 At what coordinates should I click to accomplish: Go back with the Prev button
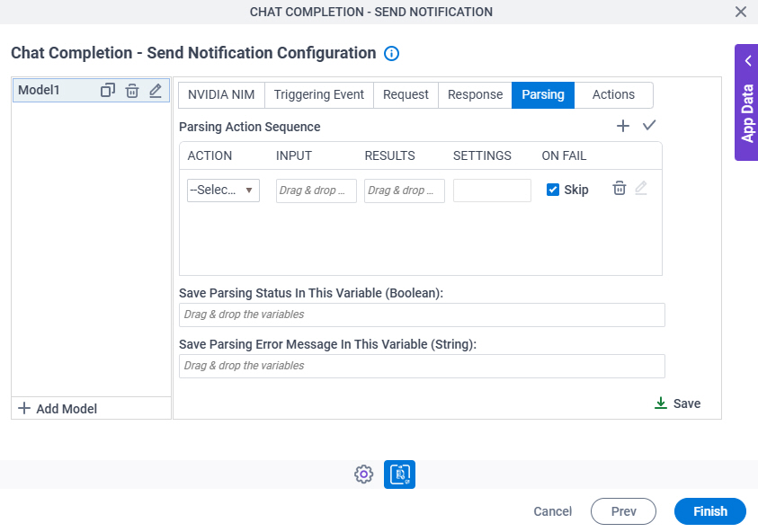click(x=623, y=511)
